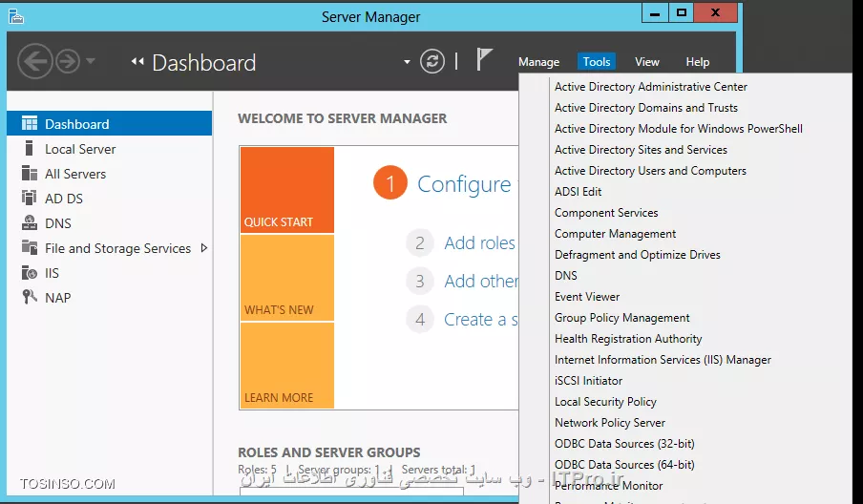Open Active Directory Users and Computers
The width and height of the screenshot is (863, 504).
(x=650, y=171)
